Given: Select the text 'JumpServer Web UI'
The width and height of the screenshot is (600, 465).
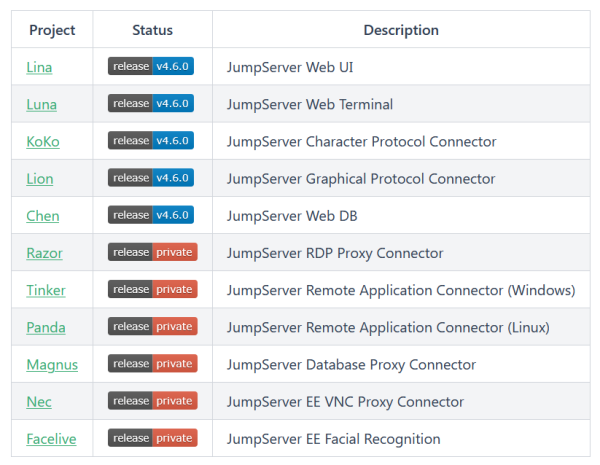Looking at the screenshot, I should pyautogui.click(x=290, y=67).
